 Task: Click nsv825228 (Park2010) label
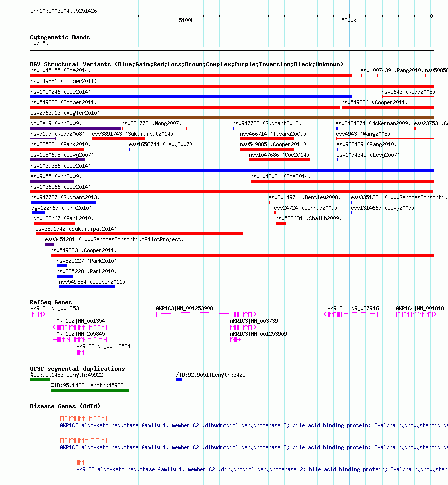pyautogui.click(x=87, y=271)
